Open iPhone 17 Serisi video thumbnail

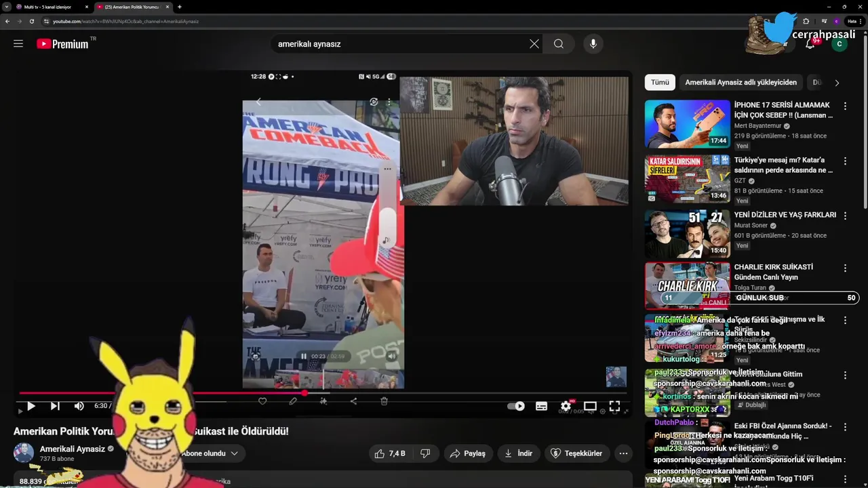click(687, 124)
